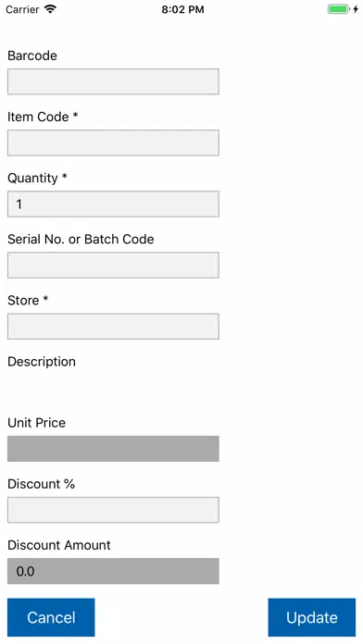
Task: Click the greyed Unit Price field
Action: point(113,449)
